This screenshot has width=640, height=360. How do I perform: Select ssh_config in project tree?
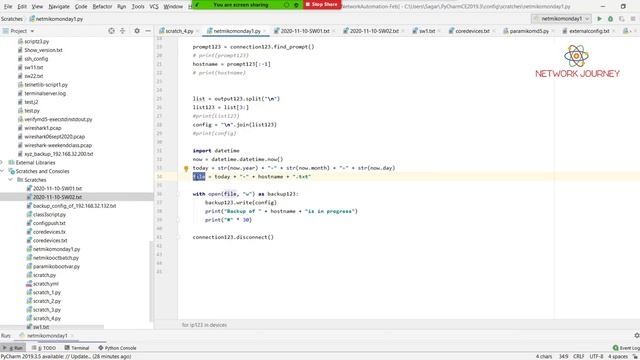pyautogui.click(x=36, y=59)
